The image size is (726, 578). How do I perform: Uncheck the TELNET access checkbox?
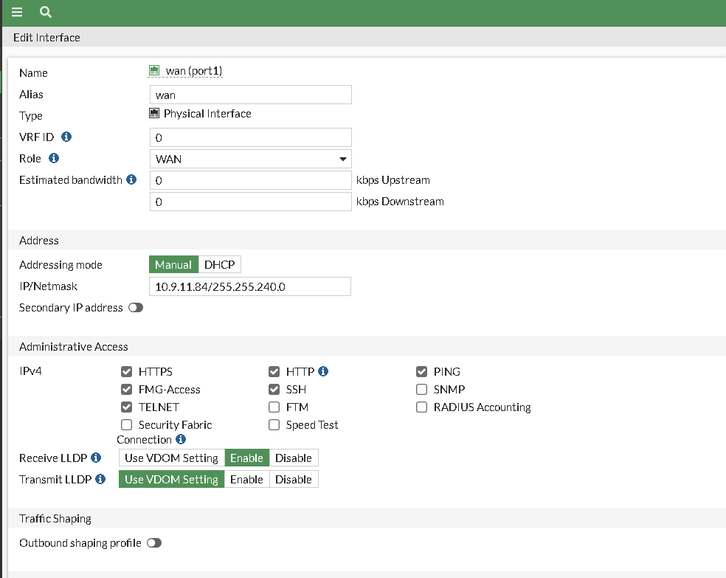pos(127,407)
